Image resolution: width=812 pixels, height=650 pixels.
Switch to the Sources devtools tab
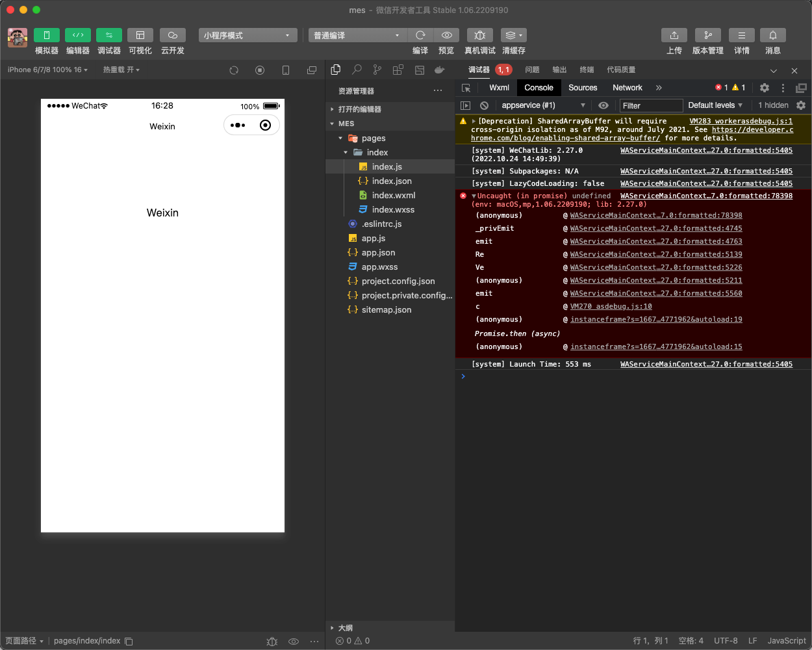click(583, 88)
